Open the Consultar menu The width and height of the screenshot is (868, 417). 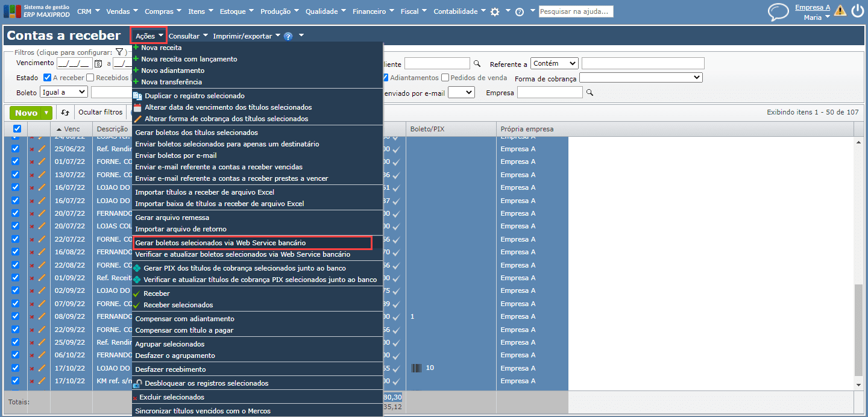click(x=188, y=36)
